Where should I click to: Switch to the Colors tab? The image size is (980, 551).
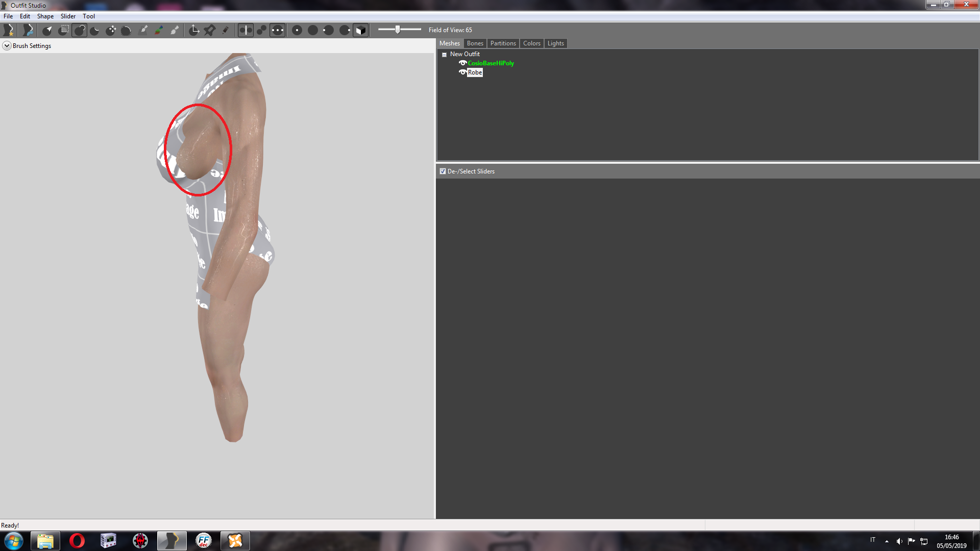coord(531,43)
